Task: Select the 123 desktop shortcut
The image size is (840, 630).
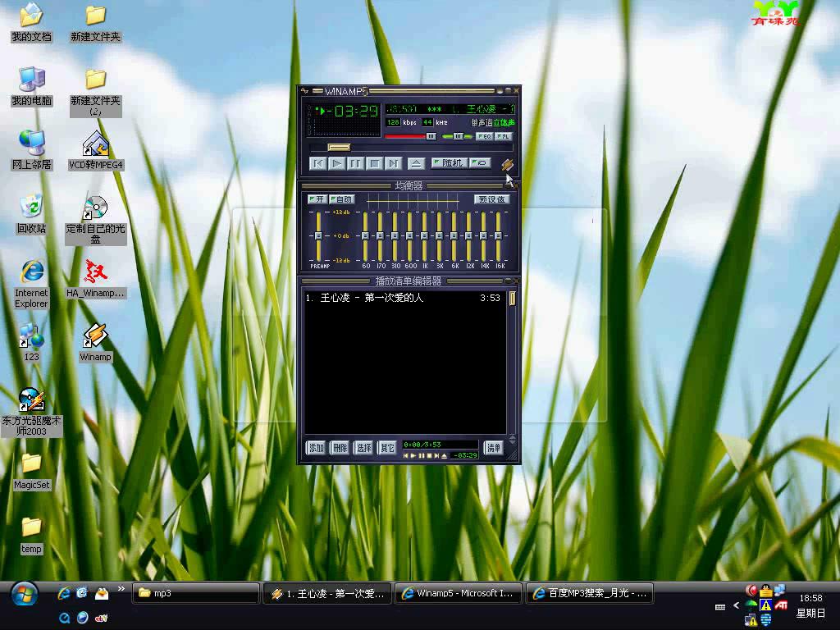Action: [32, 343]
